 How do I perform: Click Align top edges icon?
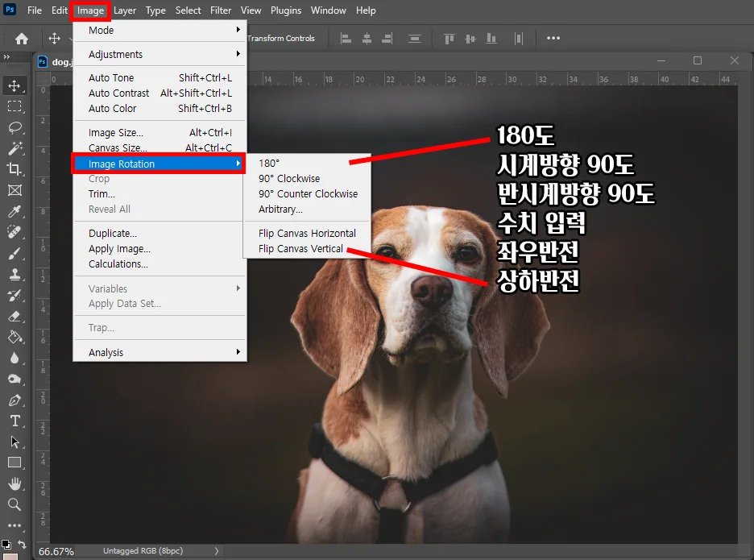[x=449, y=38]
